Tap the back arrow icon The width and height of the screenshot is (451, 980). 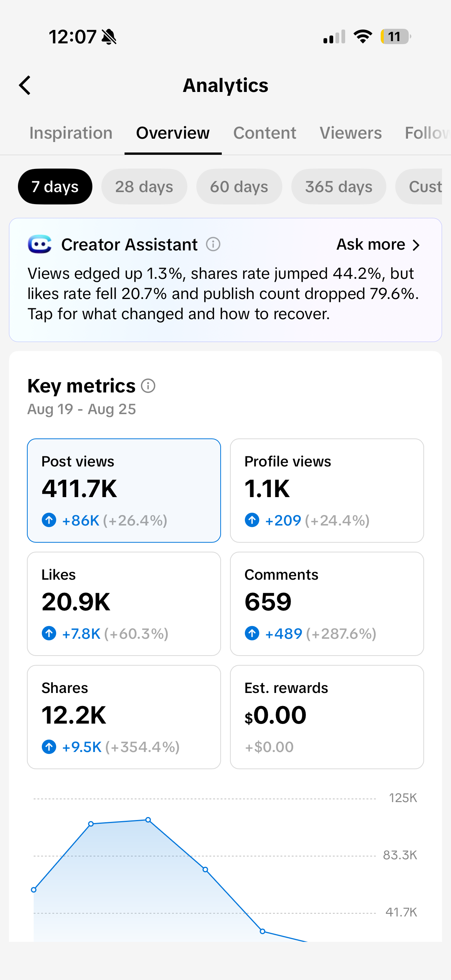point(25,85)
